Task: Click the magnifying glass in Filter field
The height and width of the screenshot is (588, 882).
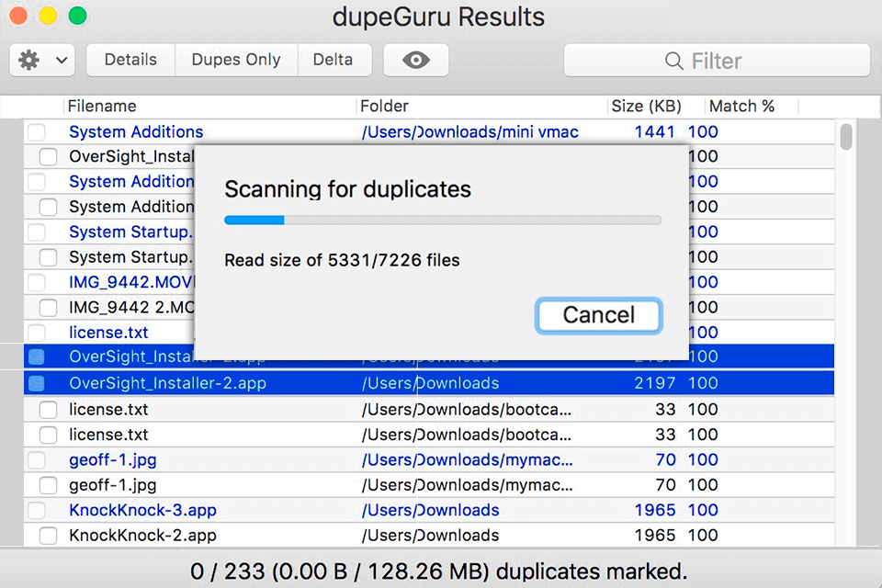Action: (676, 60)
